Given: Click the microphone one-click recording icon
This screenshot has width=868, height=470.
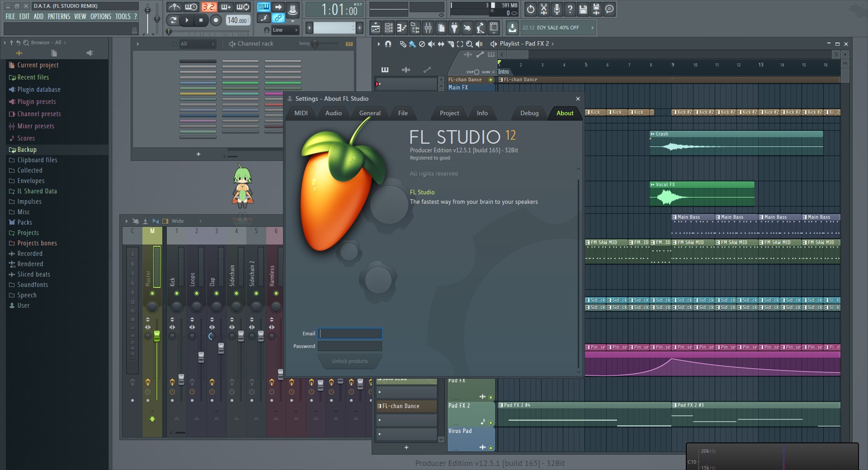Looking at the screenshot, I should (x=557, y=9).
